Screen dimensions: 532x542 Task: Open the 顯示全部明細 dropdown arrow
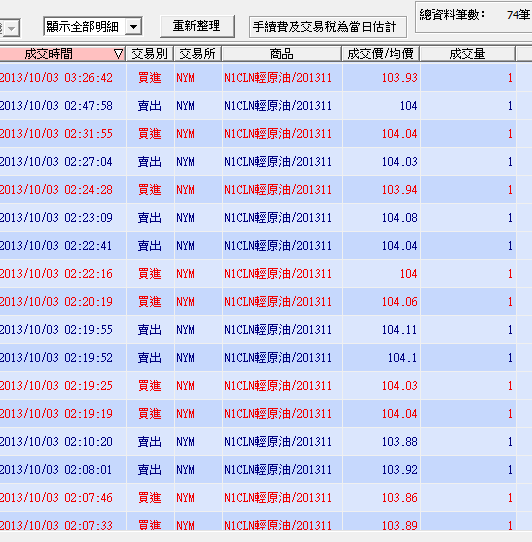133,27
